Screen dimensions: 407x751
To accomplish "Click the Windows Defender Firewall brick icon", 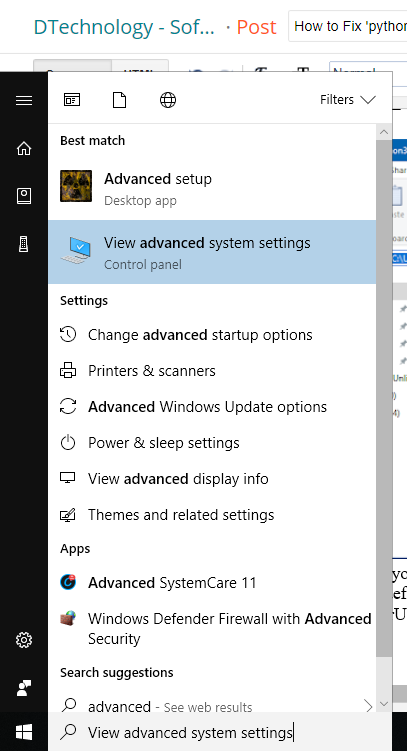I will (x=68, y=618).
